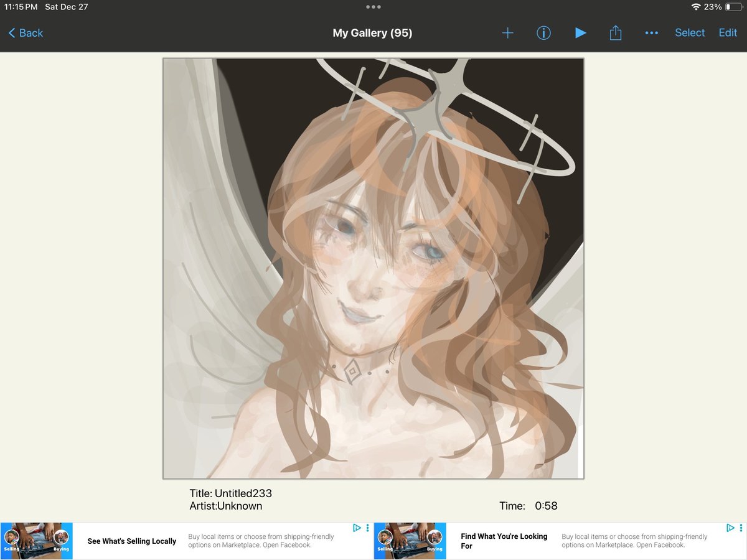The height and width of the screenshot is (560, 747).
Task: Open right ad's vertical dots menu
Action: (741, 528)
